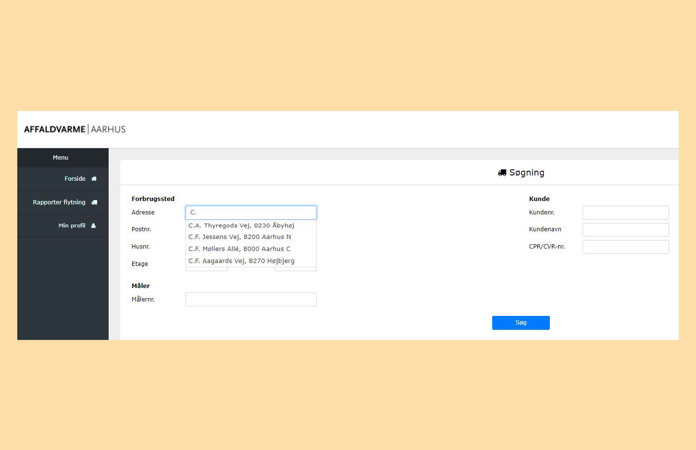The height and width of the screenshot is (450, 696).
Task: Focus the Adresse input field
Action: [x=251, y=212]
